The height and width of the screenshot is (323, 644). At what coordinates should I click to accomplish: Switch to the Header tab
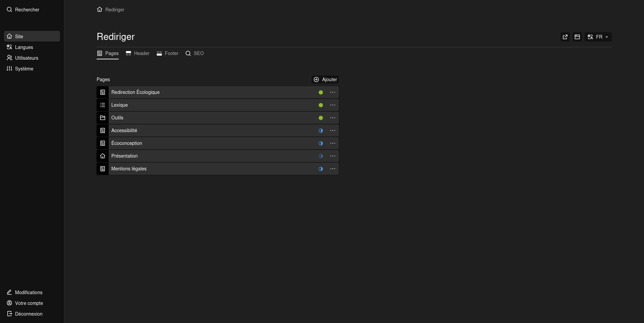coord(138,53)
